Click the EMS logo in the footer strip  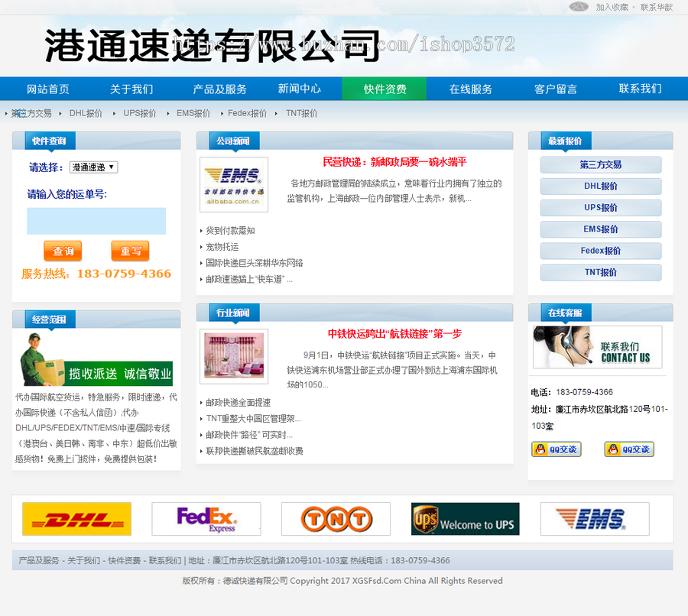595,518
